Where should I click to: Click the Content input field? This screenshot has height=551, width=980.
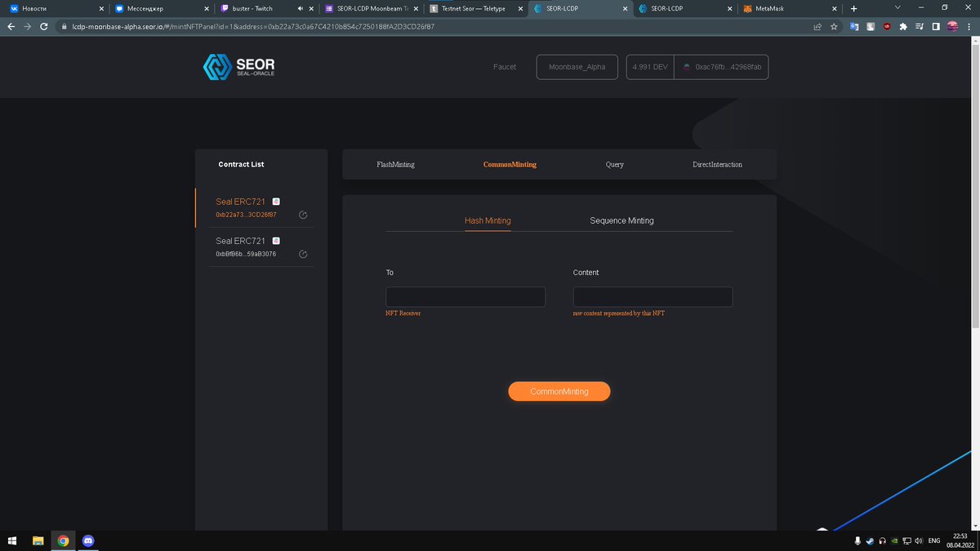[x=653, y=297]
